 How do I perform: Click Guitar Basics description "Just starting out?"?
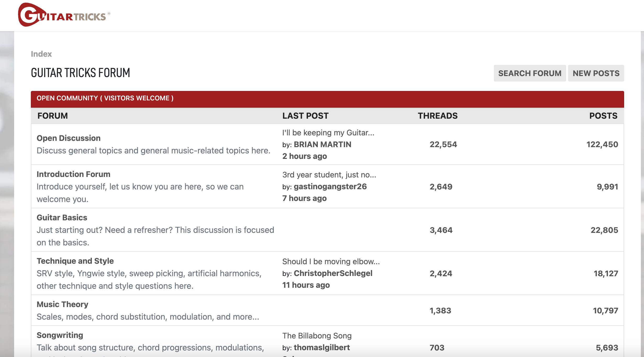tap(155, 236)
